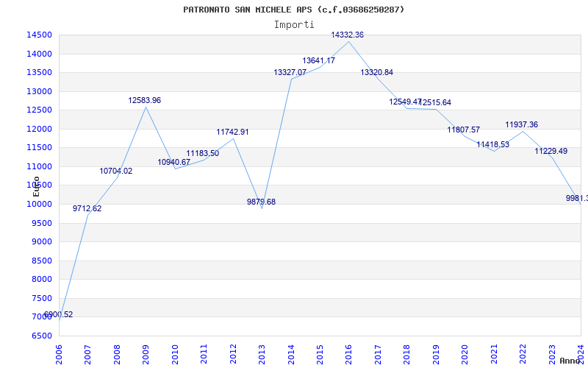The height and width of the screenshot is (368, 588).
Task: Select the 6900.52 data label
Action: click(58, 315)
